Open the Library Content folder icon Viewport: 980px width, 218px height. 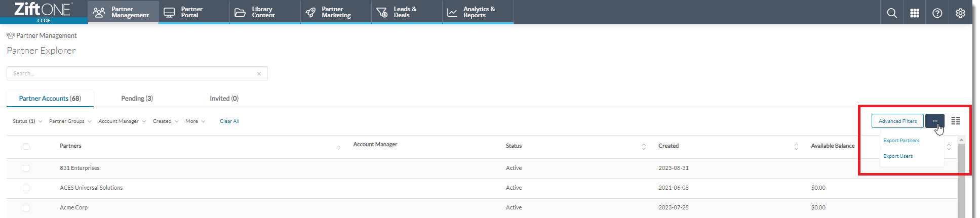click(x=240, y=12)
